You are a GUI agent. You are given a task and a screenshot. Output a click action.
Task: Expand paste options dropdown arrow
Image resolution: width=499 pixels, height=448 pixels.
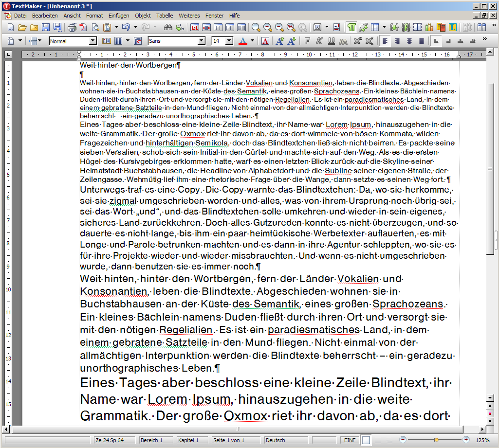(x=116, y=27)
